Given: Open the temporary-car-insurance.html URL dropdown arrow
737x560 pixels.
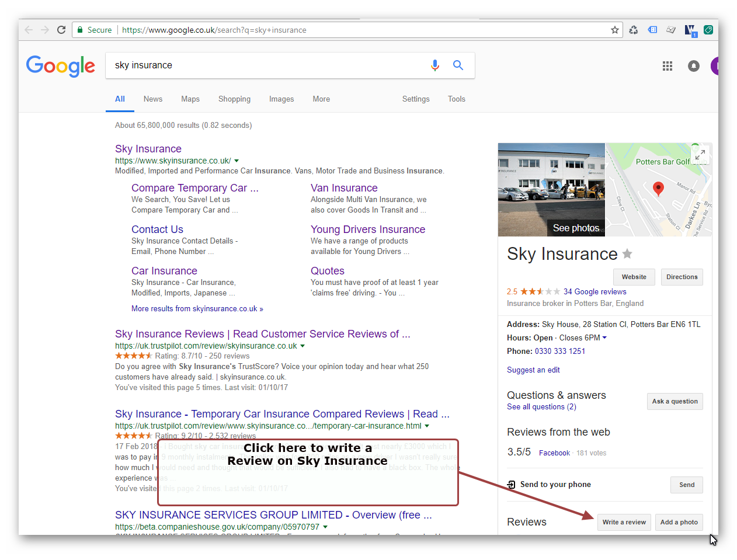Looking at the screenshot, I should (427, 426).
